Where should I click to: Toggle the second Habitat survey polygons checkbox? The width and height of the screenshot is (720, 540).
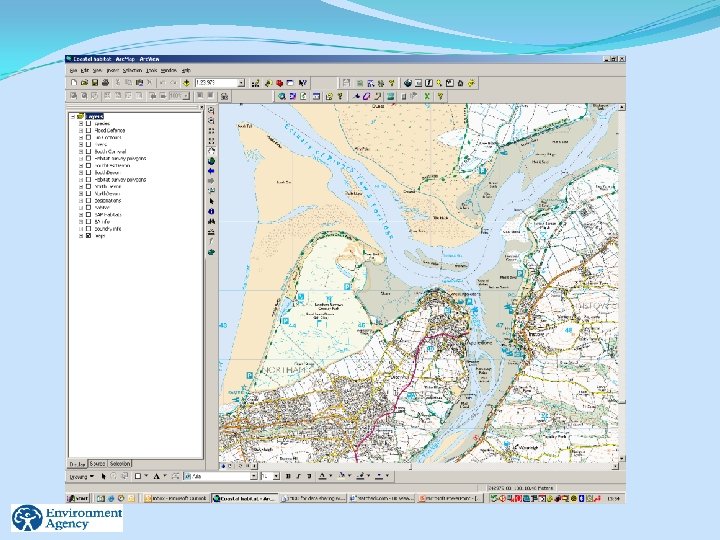(x=89, y=180)
